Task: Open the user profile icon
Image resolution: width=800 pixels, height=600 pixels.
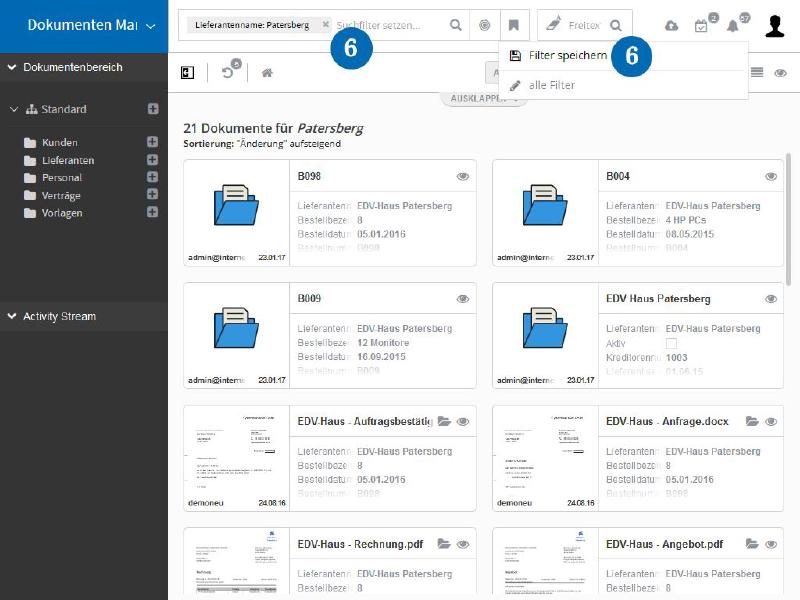Action: [775, 26]
